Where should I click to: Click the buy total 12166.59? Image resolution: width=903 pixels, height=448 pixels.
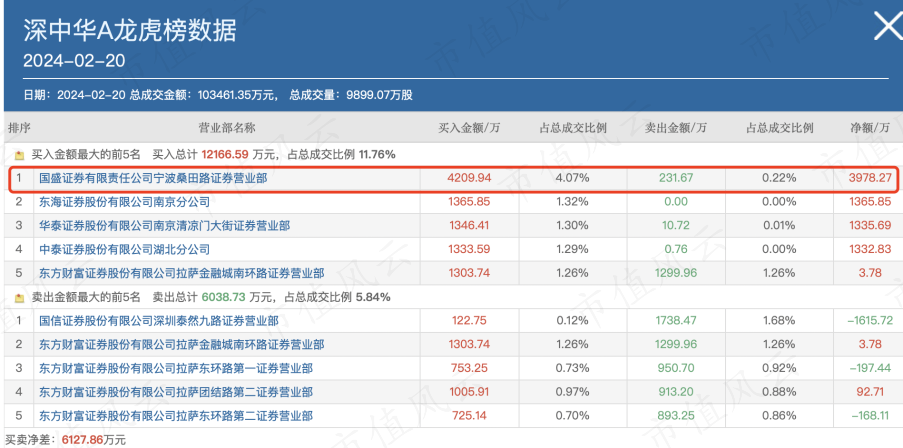tap(227, 154)
